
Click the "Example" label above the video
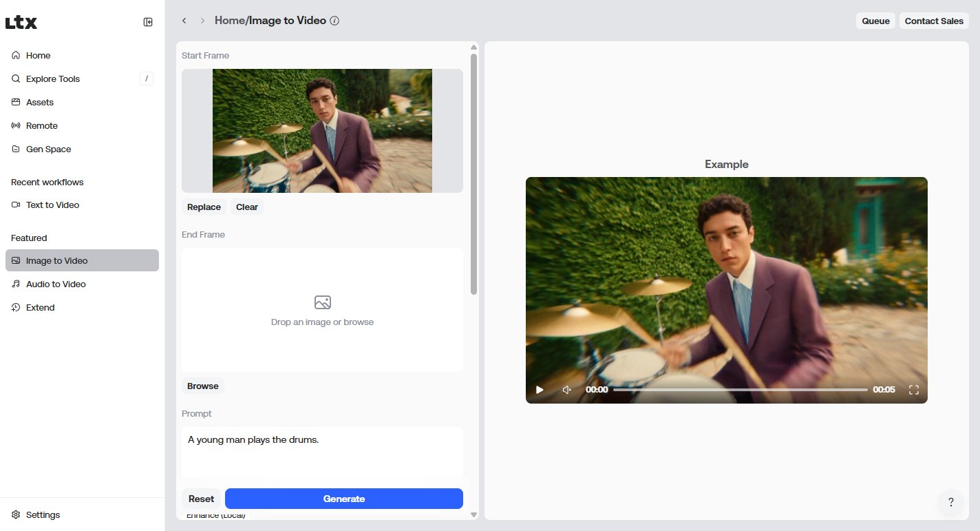click(727, 164)
